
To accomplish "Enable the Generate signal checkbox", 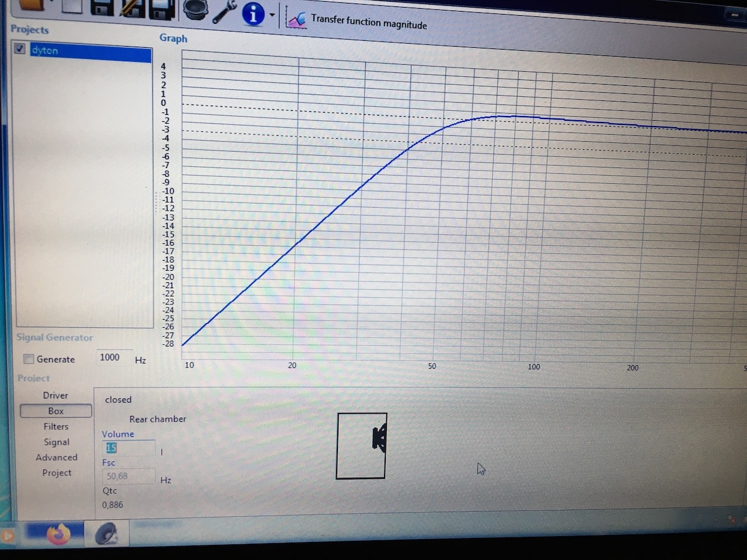I will (x=28, y=359).
